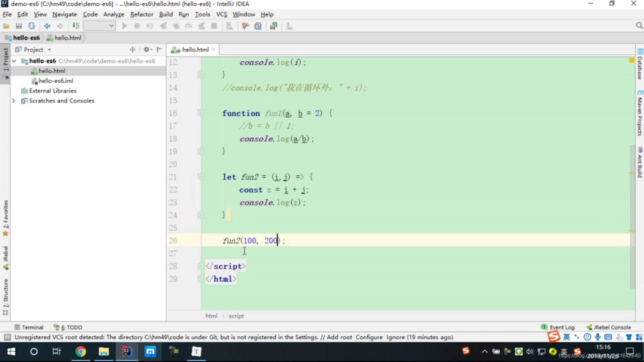The height and width of the screenshot is (362, 644).
Task: Click the Open folder toolbar icon
Action: (6, 26)
